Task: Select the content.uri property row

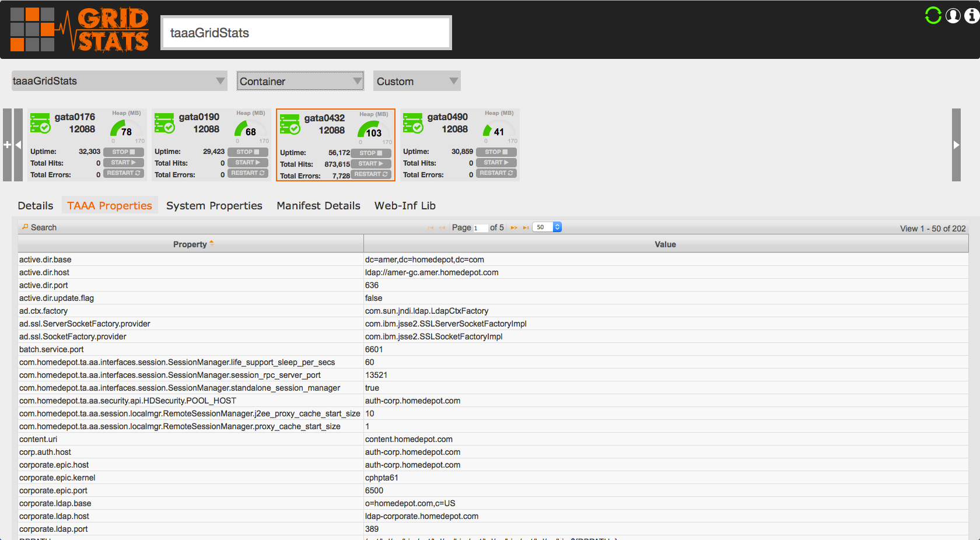Action: click(x=493, y=439)
